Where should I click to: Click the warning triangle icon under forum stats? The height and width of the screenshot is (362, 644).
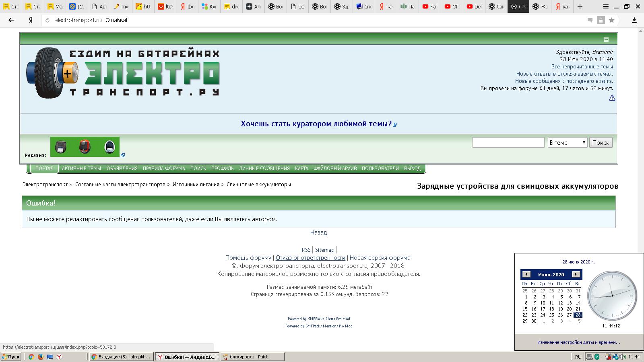tap(612, 98)
